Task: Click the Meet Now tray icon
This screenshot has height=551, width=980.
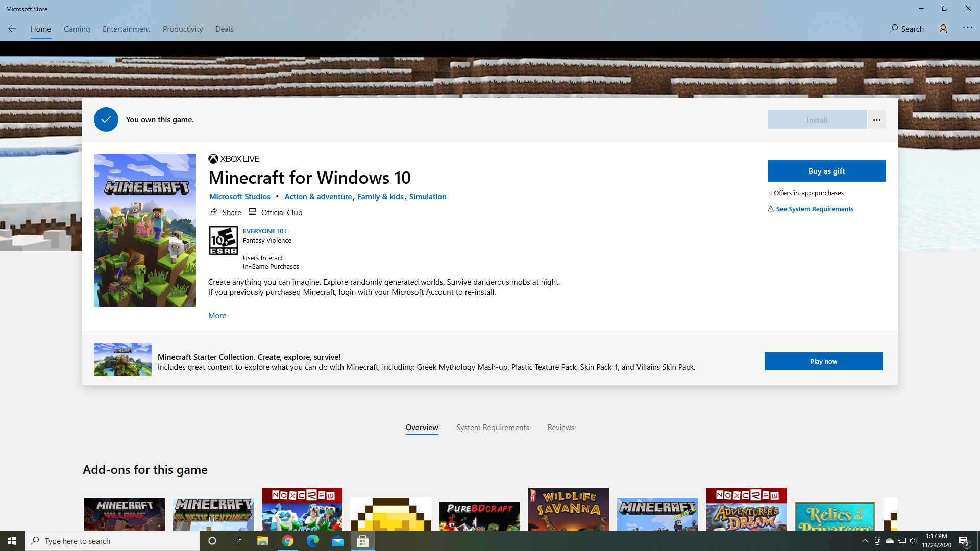Action: (x=877, y=541)
